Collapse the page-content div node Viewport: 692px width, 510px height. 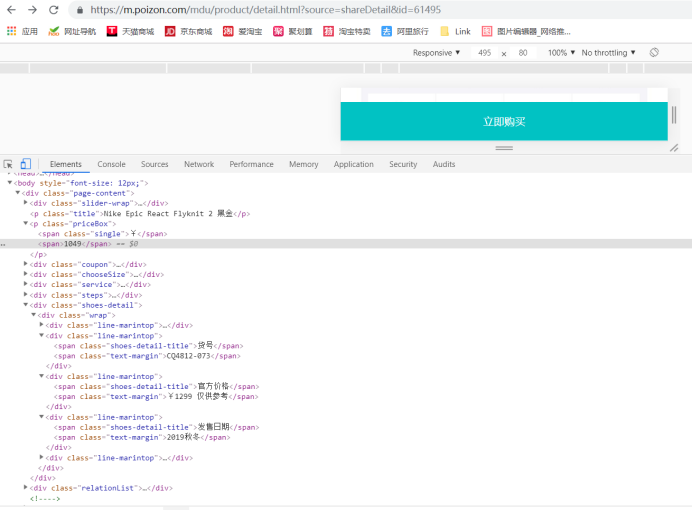18,192
